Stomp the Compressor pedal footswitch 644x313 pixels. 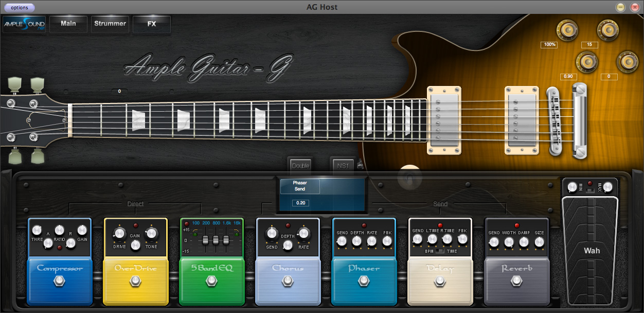tap(60, 281)
